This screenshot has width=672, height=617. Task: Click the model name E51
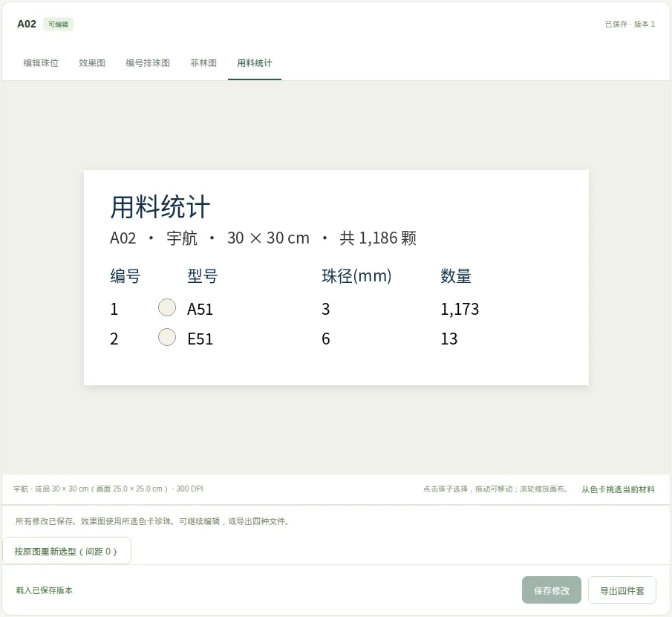tap(200, 339)
